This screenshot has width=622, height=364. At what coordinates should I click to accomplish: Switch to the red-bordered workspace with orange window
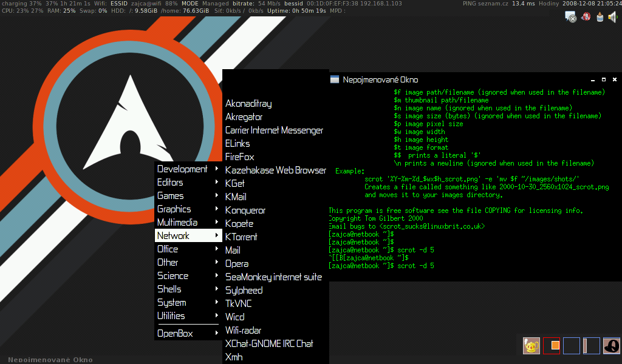click(x=552, y=345)
